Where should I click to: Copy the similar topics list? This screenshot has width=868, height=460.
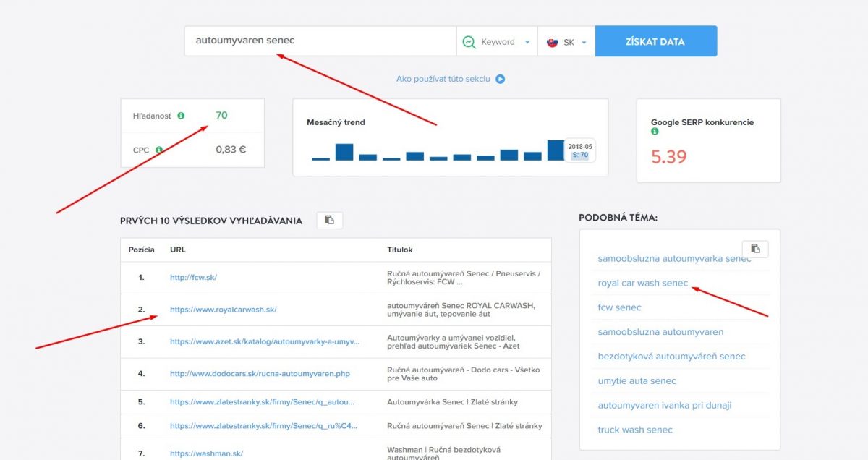click(x=755, y=249)
